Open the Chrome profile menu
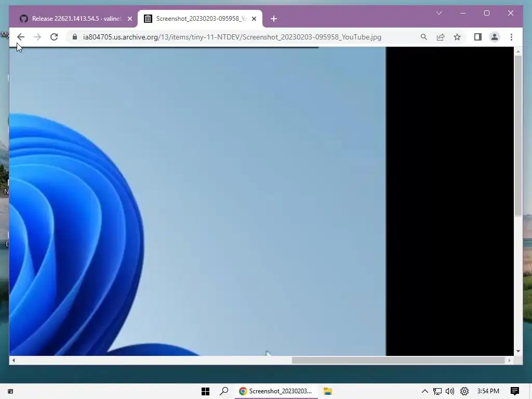 pyautogui.click(x=495, y=37)
